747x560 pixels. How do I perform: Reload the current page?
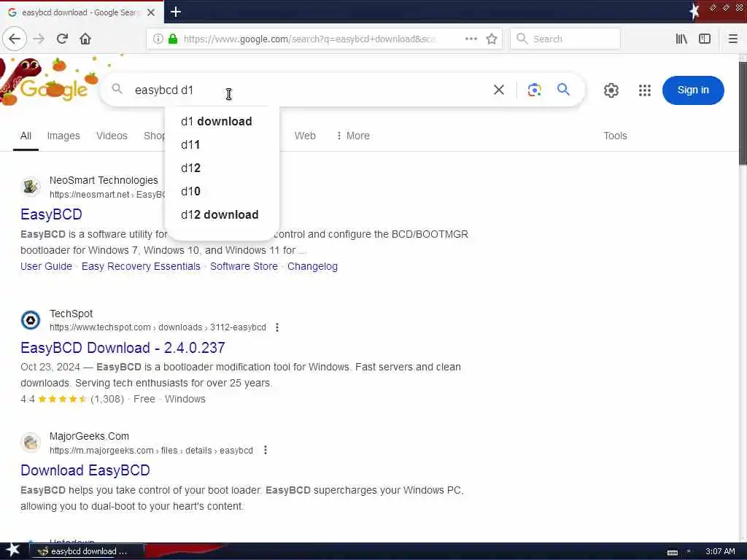62,39
